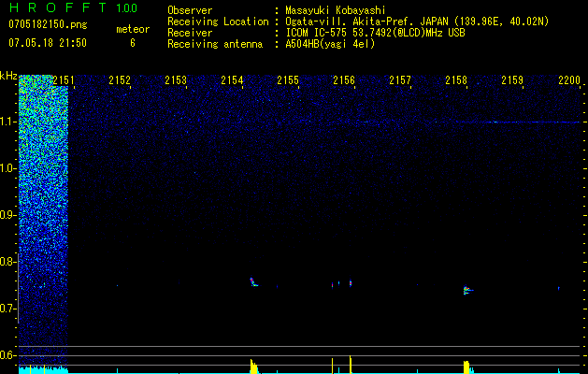
Task: Click the 2152 time axis label
Action: 120,80
